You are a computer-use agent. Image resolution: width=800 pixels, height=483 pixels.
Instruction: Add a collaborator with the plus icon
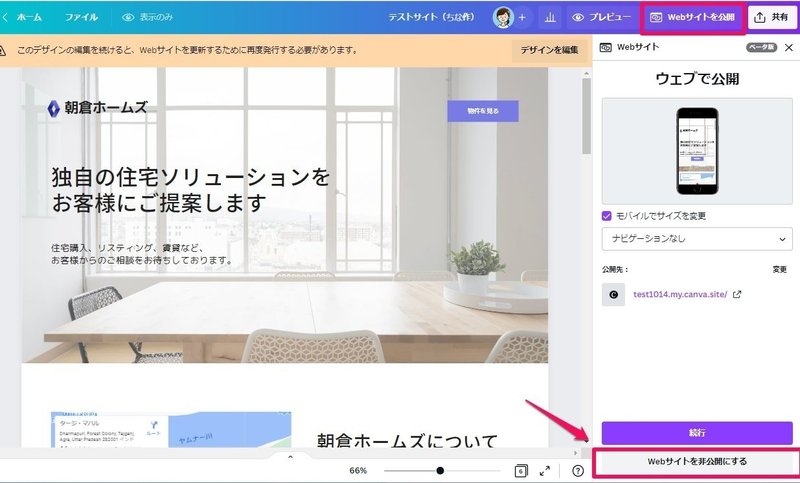[x=522, y=17]
